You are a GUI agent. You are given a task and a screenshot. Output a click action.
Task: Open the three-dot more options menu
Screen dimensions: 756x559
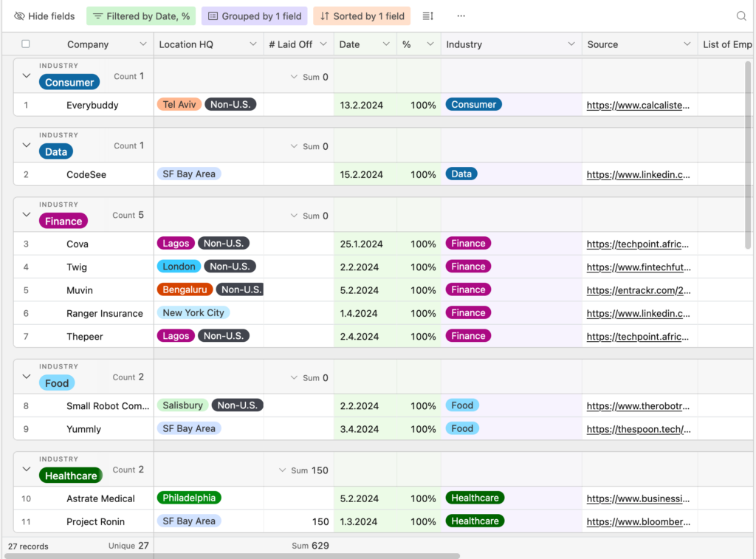461,16
